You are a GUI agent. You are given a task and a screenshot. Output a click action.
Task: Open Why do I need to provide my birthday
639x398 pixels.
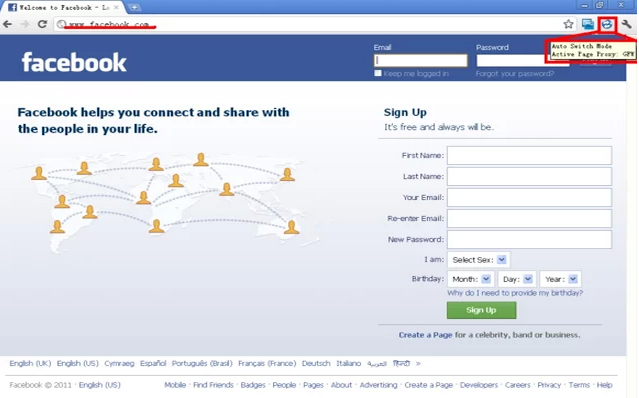click(515, 293)
